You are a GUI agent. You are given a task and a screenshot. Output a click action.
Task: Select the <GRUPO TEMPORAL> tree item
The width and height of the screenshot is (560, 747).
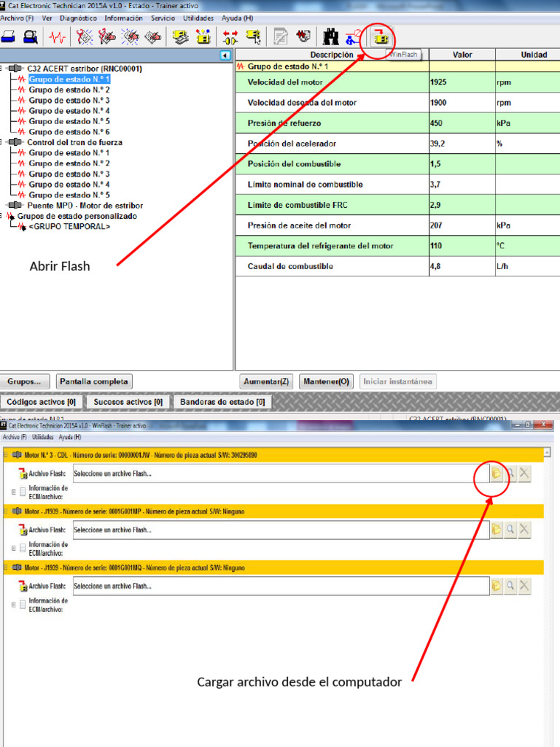tap(69, 226)
